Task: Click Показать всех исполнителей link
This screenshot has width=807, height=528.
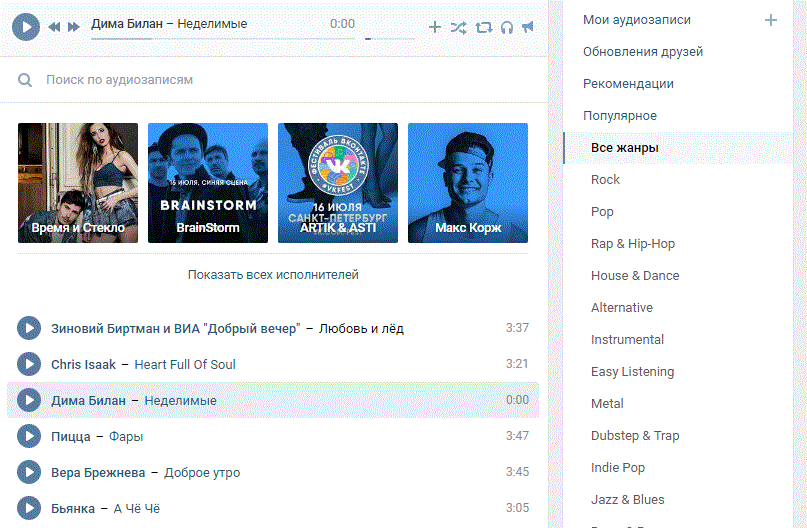Action: point(273,275)
